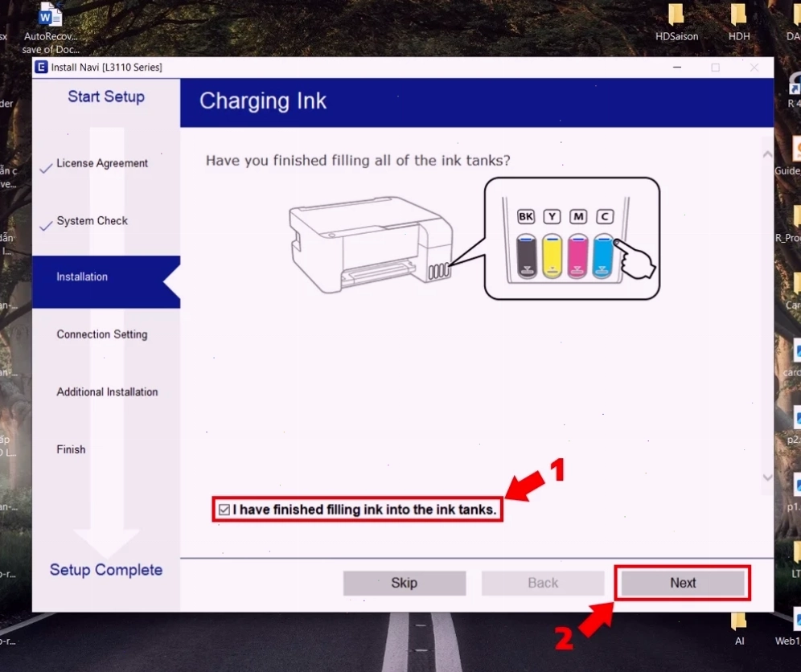Image resolution: width=801 pixels, height=672 pixels.
Task: Select the Installation step
Action: (x=106, y=282)
